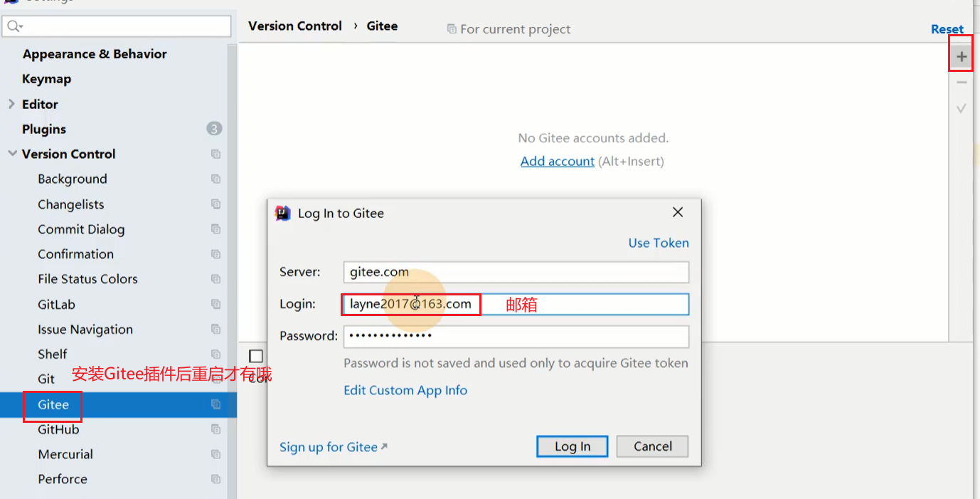Click project-level icon beside Changelists
Image resolution: width=980 pixels, height=499 pixels.
point(215,204)
